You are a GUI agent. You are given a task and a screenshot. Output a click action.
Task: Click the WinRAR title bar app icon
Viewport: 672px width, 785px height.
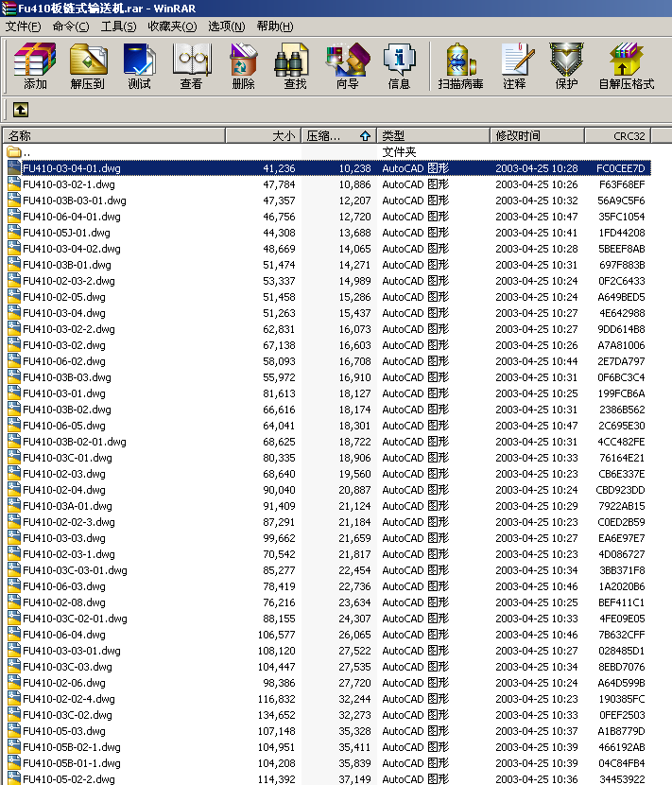[9, 8]
